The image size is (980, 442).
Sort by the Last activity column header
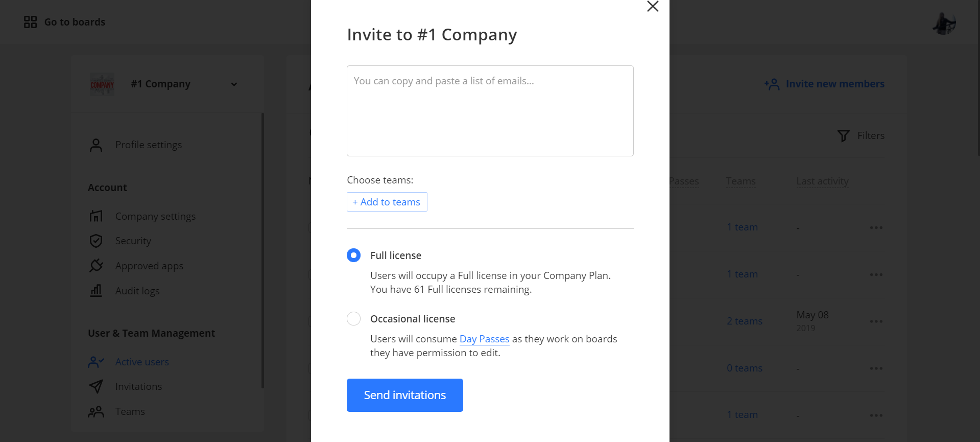(x=822, y=181)
